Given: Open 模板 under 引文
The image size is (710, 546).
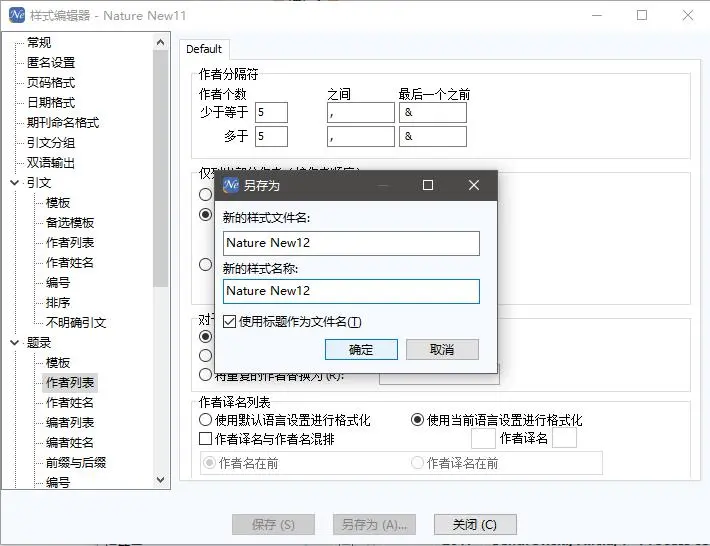Looking at the screenshot, I should tap(58, 202).
